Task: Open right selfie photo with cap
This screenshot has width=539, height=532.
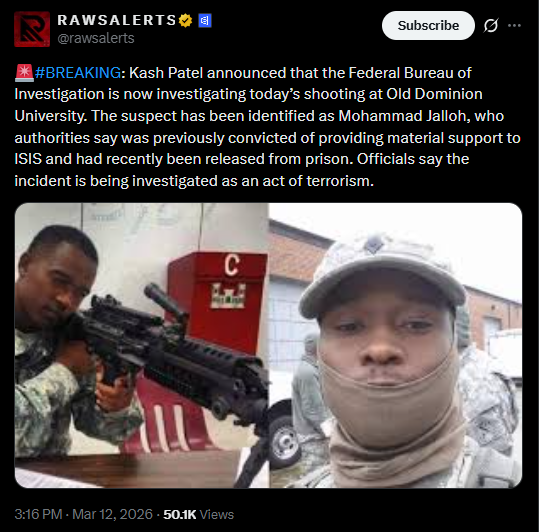Action: 396,345
